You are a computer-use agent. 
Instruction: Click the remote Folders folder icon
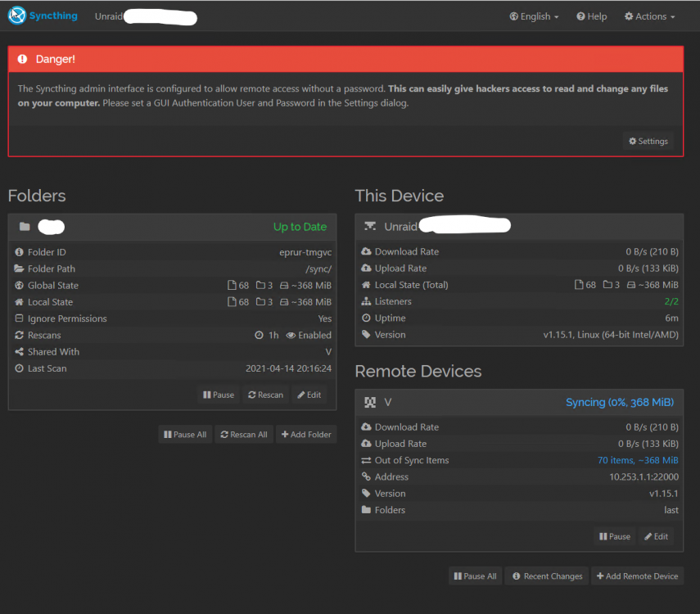click(x=366, y=510)
